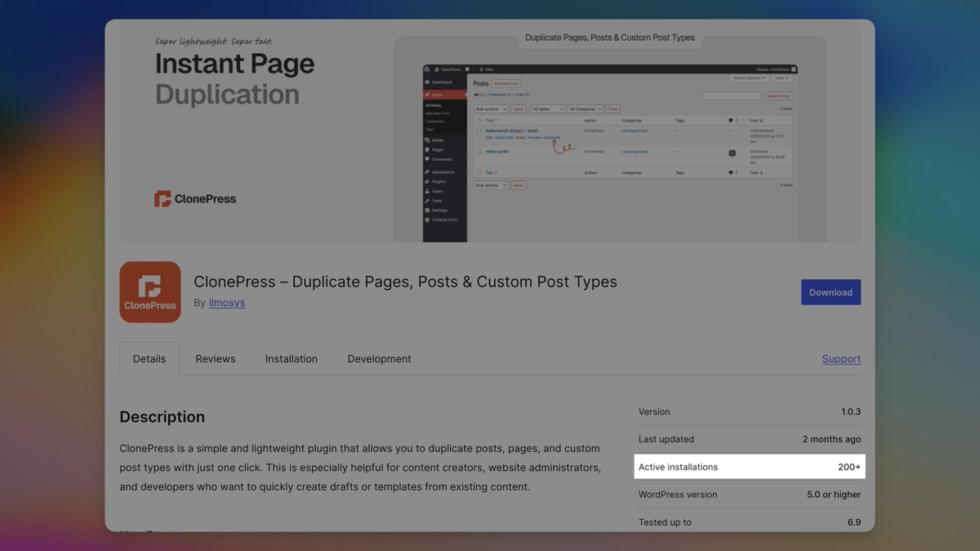980x551 pixels.
Task: Click the Version label
Action: 654,412
